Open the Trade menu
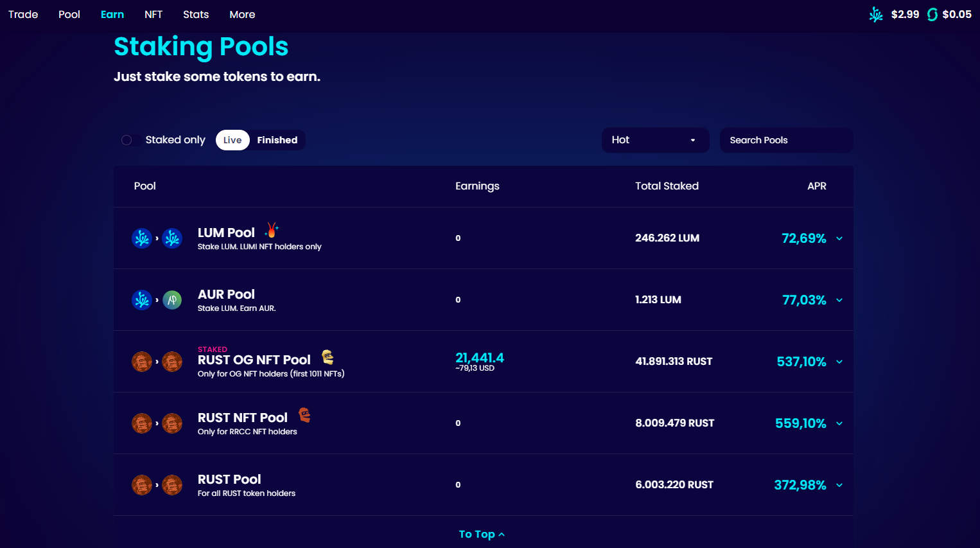This screenshot has height=548, width=980. tap(23, 14)
